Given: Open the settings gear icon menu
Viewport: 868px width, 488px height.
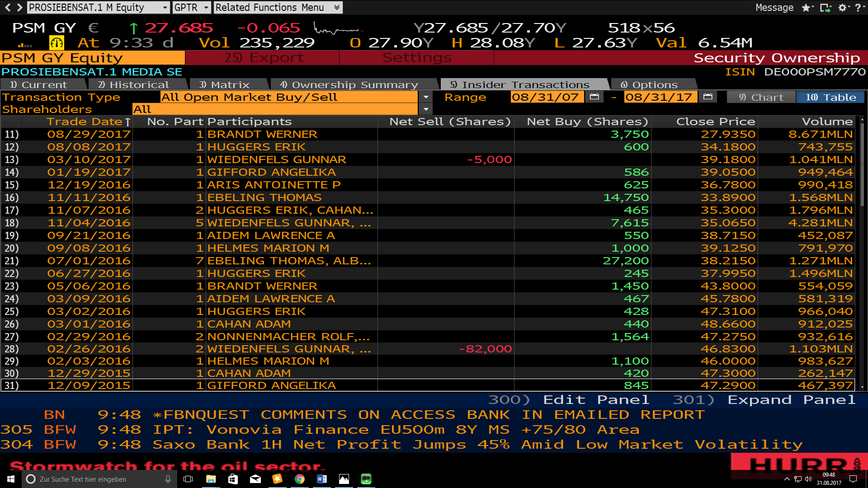Looking at the screenshot, I should pyautogui.click(x=842, y=8).
